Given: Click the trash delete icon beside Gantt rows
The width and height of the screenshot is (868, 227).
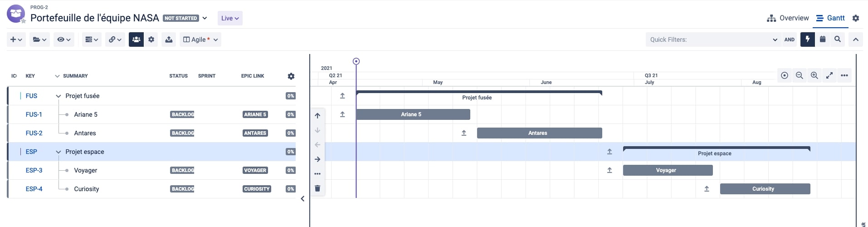Looking at the screenshot, I should 317,188.
